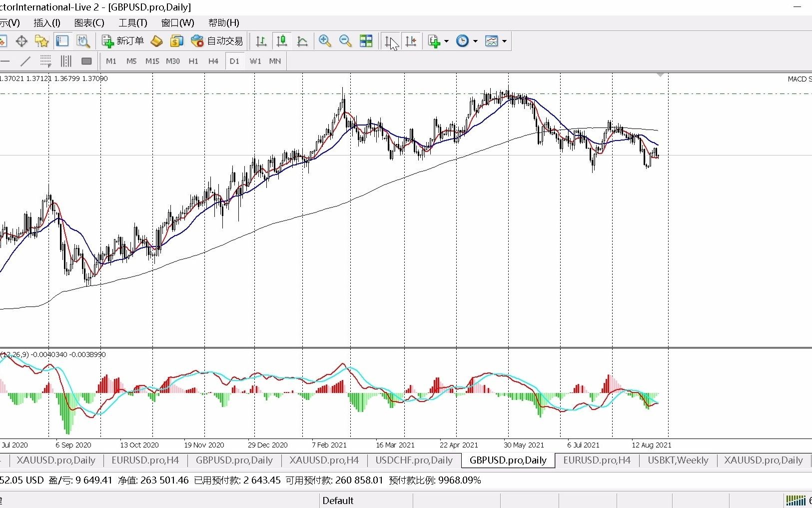The height and width of the screenshot is (508, 812).
Task: Activate the crosshair cursor tool
Action: [21, 41]
